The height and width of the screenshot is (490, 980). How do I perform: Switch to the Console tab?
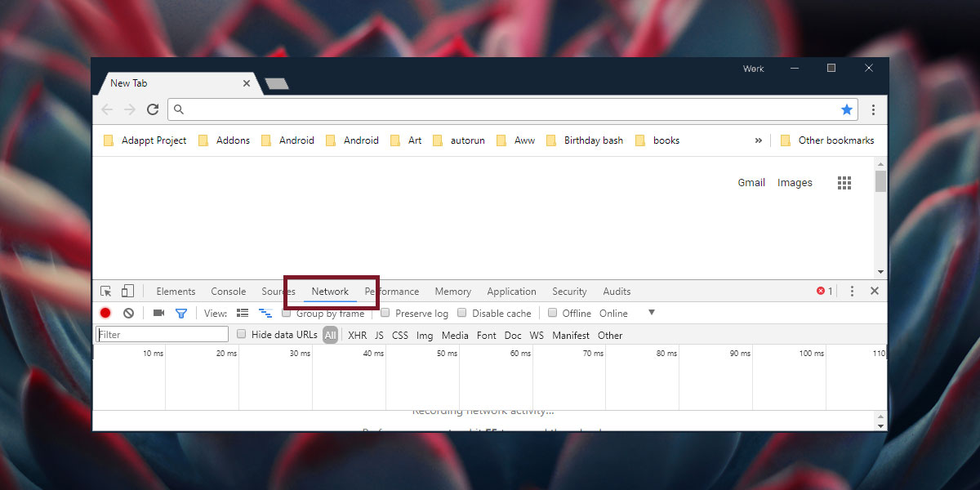[x=228, y=292]
